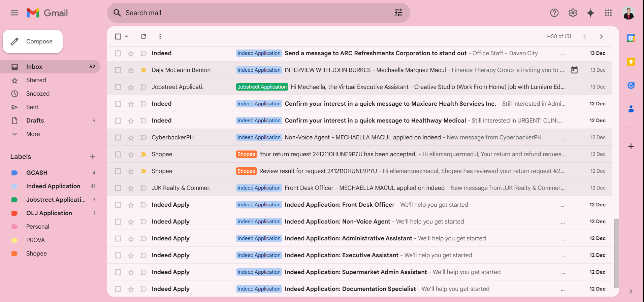Click the Gmail logo

click(x=47, y=13)
